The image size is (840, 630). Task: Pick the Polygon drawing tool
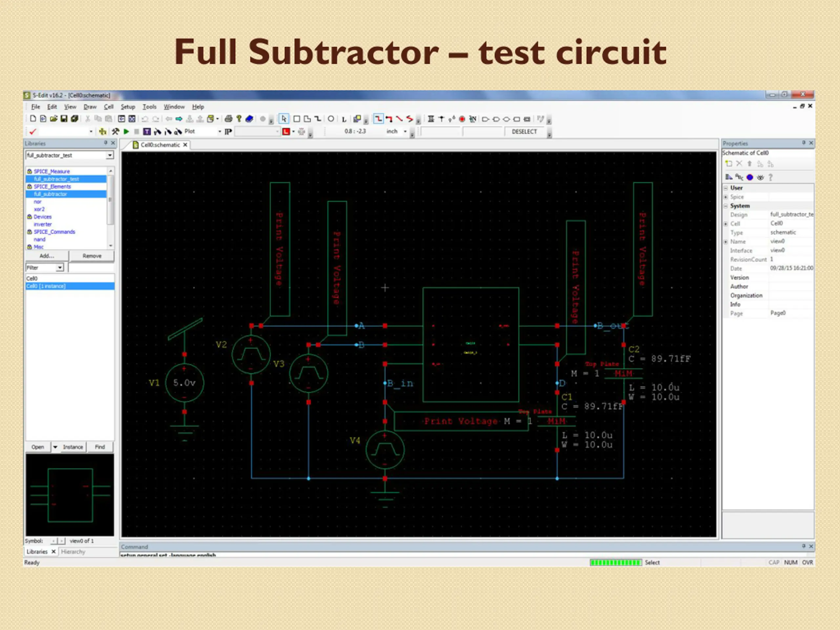point(307,119)
